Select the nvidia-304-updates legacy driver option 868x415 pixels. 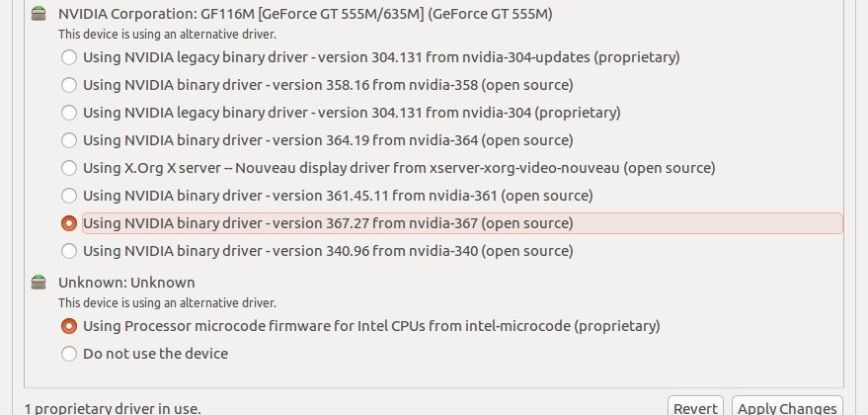point(69,57)
